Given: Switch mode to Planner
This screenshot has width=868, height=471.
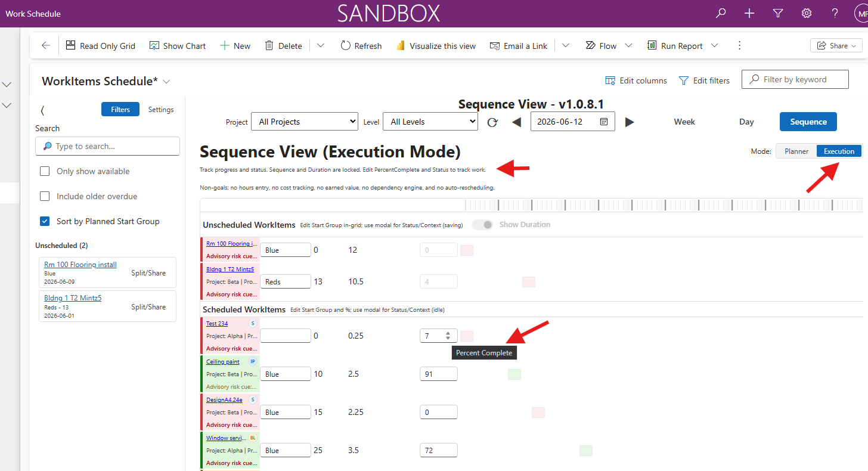Looking at the screenshot, I should pyautogui.click(x=796, y=151).
